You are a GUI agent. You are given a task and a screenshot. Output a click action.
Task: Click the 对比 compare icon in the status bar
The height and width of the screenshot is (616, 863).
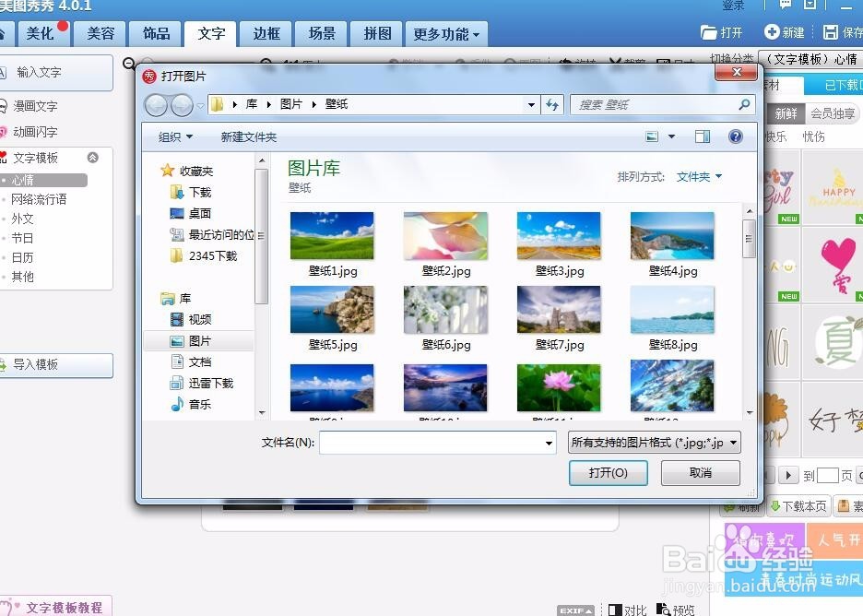tap(616, 609)
